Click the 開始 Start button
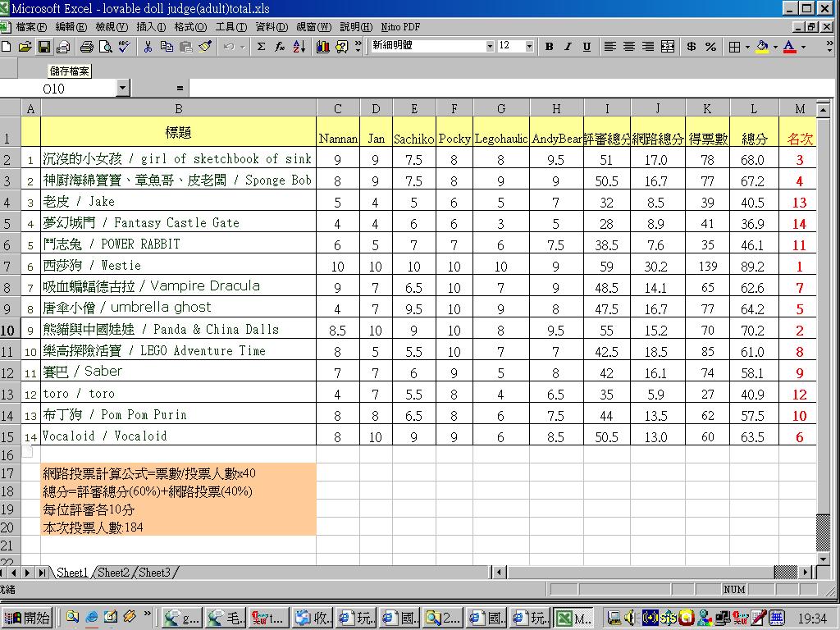Screen dimensions: 840x630 point(28,618)
